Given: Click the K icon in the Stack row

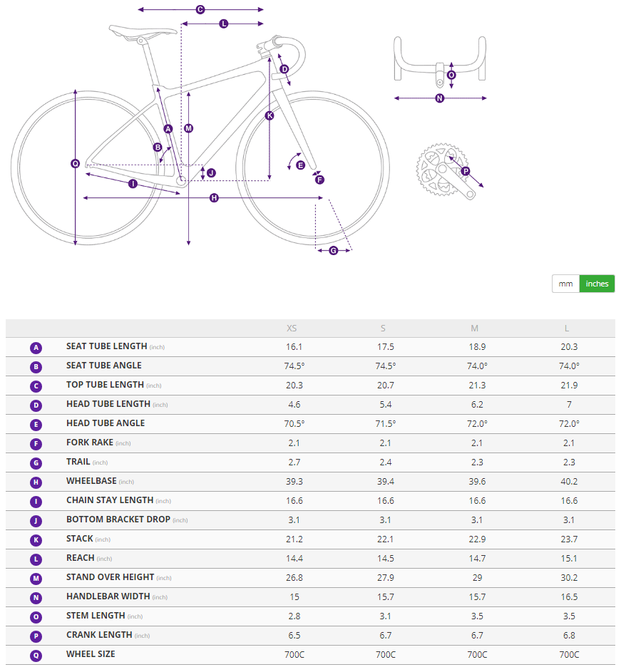Looking at the screenshot, I should click(36, 540).
